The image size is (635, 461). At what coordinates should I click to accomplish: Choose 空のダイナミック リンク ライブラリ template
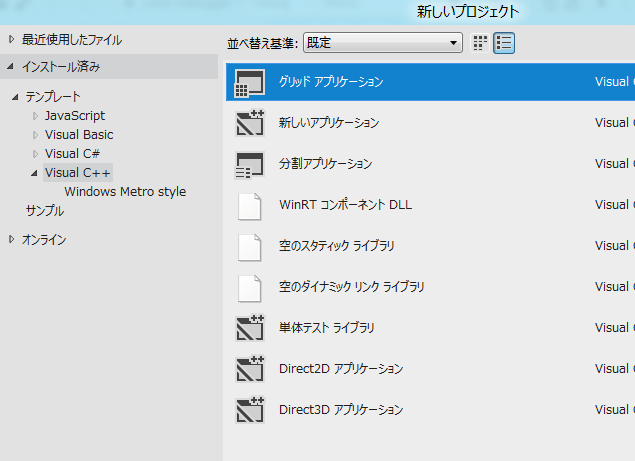(352, 287)
